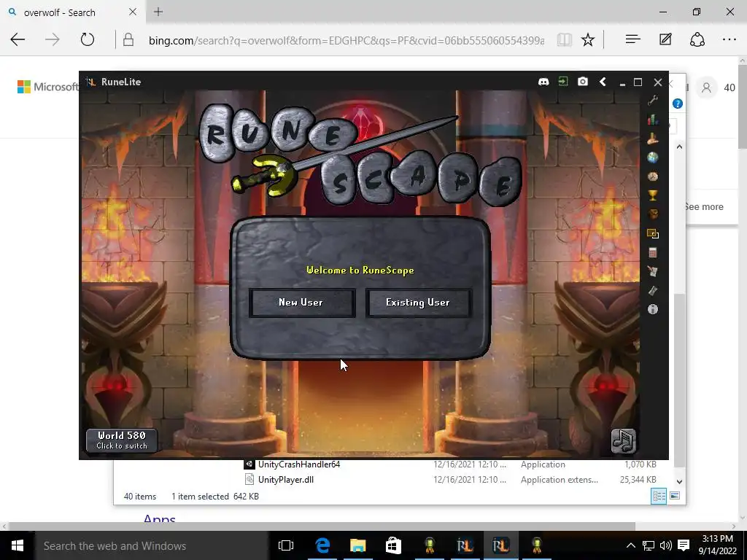Open Task View on the taskbar
This screenshot has width=747, height=560.
click(286, 545)
